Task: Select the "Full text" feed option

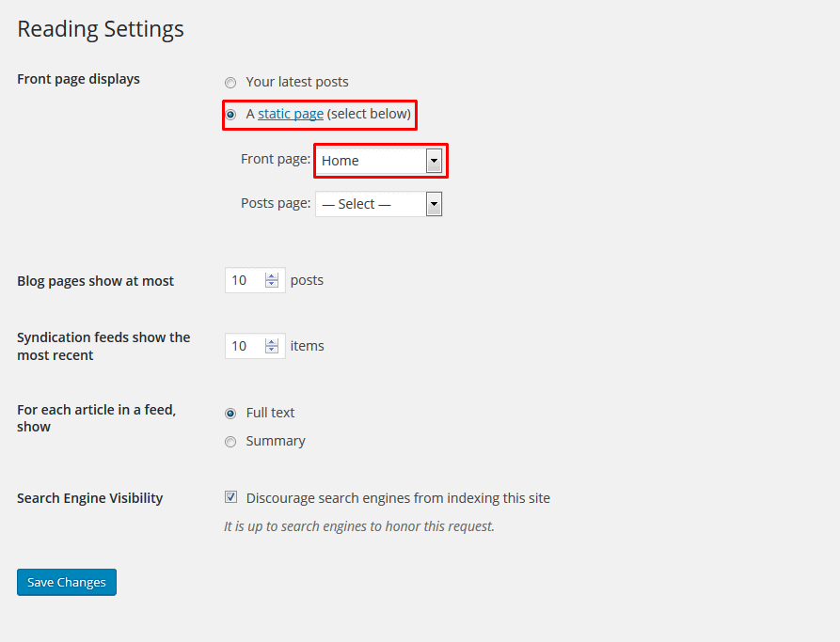Action: pos(230,413)
